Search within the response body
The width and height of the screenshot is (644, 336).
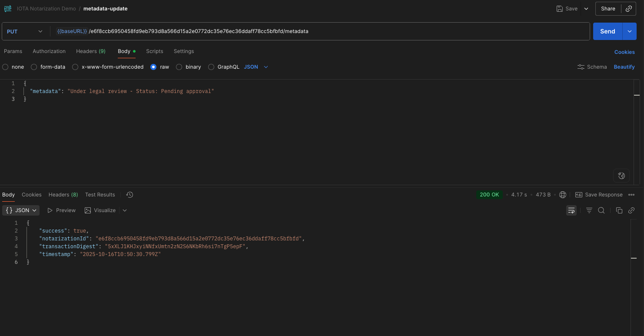click(x=601, y=210)
